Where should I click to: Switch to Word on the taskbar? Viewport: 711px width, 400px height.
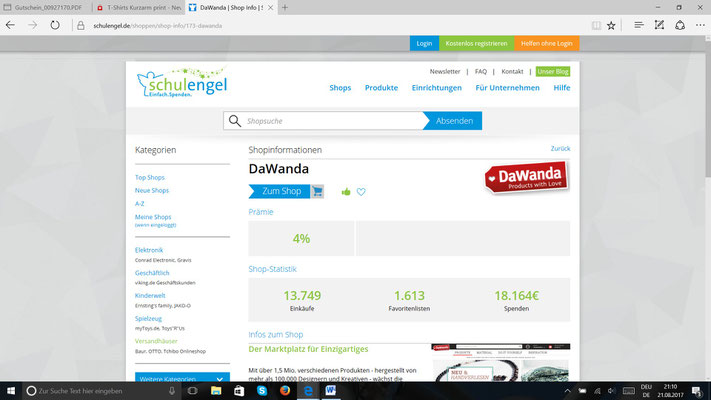331,390
